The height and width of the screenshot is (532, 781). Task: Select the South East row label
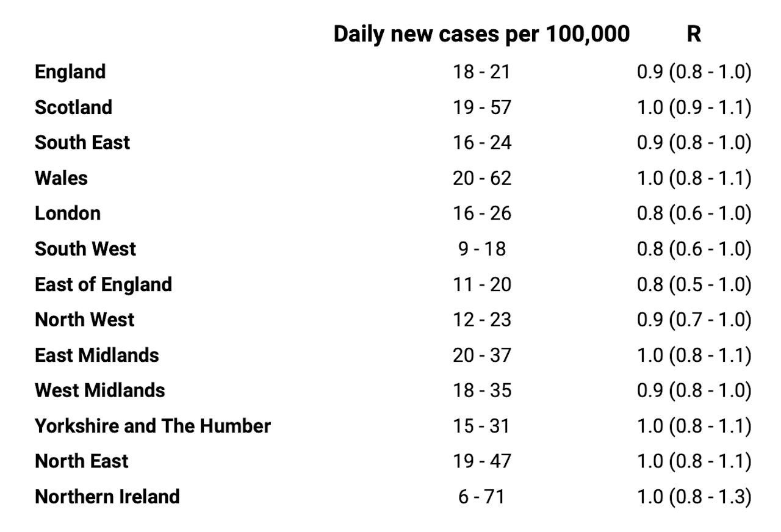(x=82, y=143)
